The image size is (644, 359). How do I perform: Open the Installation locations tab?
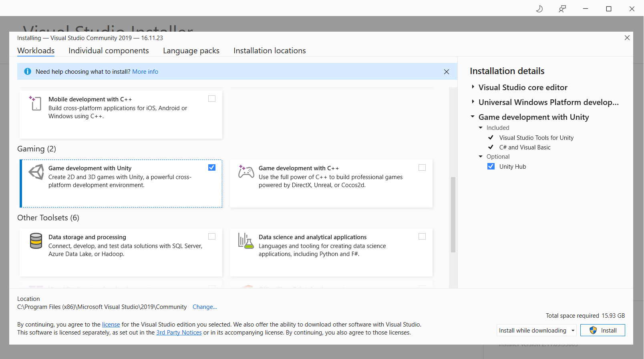(x=270, y=51)
